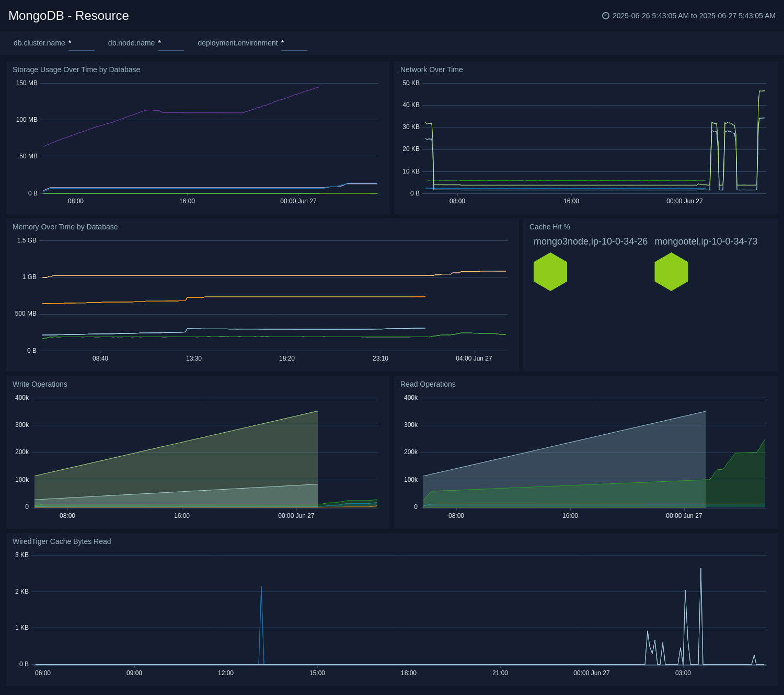784x695 pixels.
Task: Edit the deployment.environment filter field
Action: pyautogui.click(x=294, y=43)
